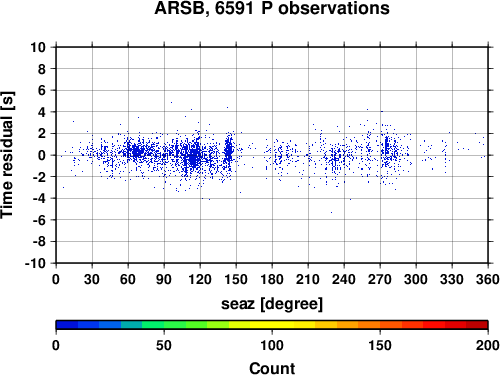Image resolution: width=500 pixels, height=375 pixels.
Task: Click the dark blue start of the colorbar
Action: click(x=67, y=325)
